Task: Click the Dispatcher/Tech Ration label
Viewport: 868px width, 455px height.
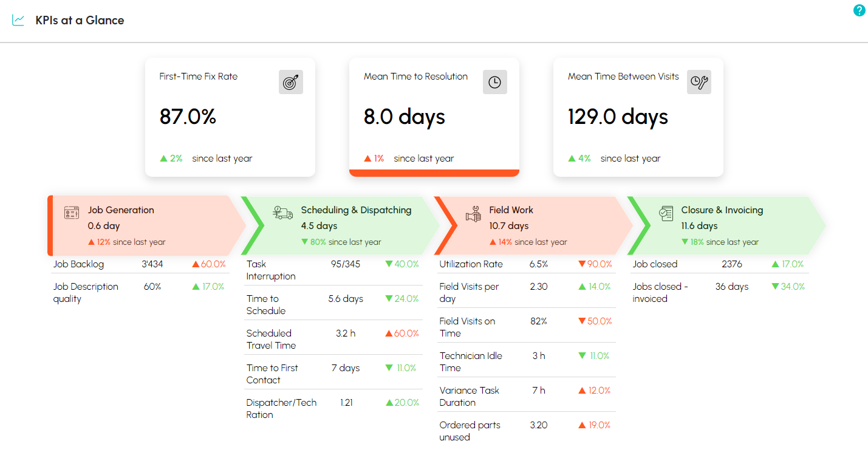Action: 281,409
